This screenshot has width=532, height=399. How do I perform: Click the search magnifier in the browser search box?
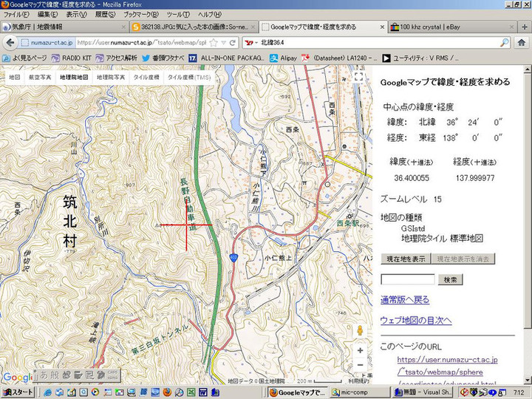point(505,43)
